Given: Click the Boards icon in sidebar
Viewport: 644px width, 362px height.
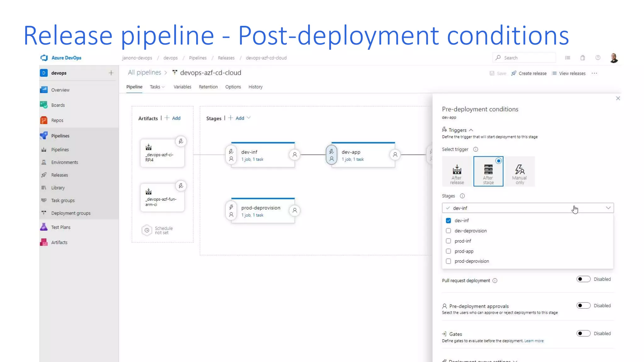Looking at the screenshot, I should pos(44,105).
